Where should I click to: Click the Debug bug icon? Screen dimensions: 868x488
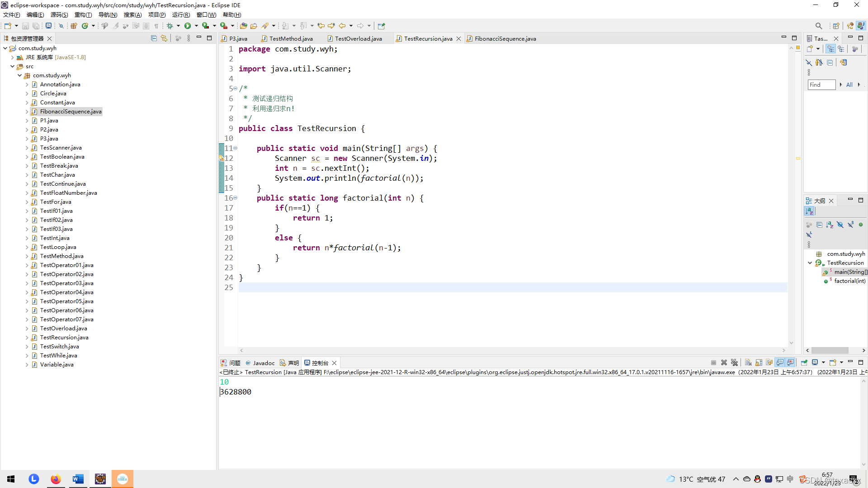tap(170, 26)
